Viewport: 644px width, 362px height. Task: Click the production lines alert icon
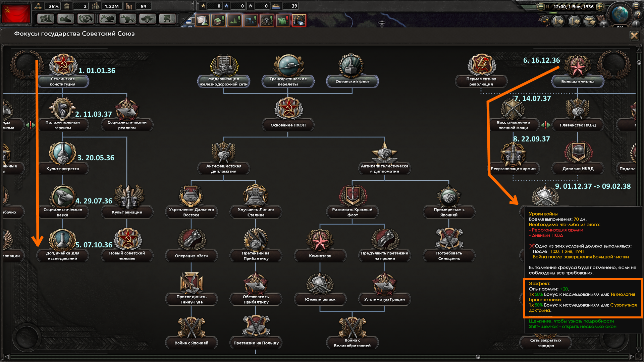(x=234, y=20)
